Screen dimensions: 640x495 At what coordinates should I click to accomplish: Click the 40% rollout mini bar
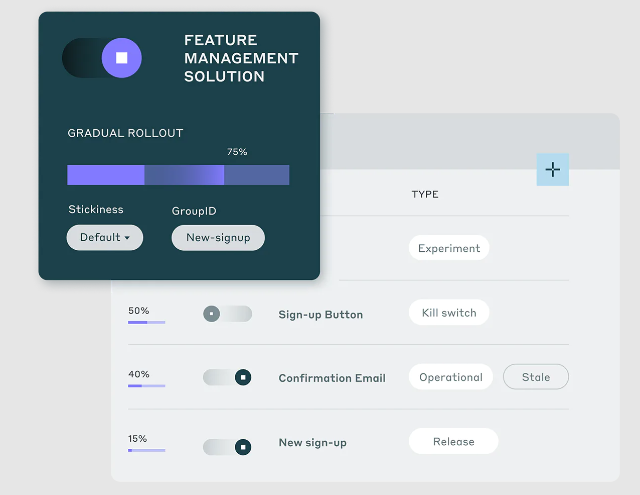(147, 386)
